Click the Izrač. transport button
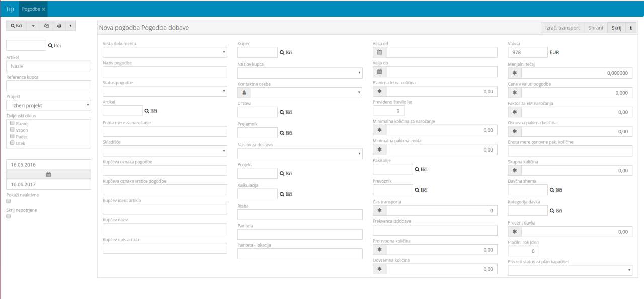644x299 pixels. 562,28
